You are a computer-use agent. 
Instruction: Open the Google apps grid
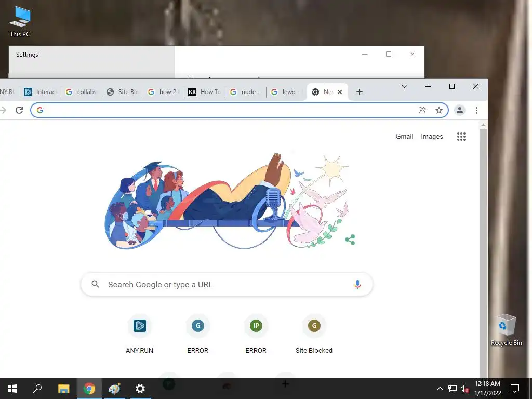[461, 137]
